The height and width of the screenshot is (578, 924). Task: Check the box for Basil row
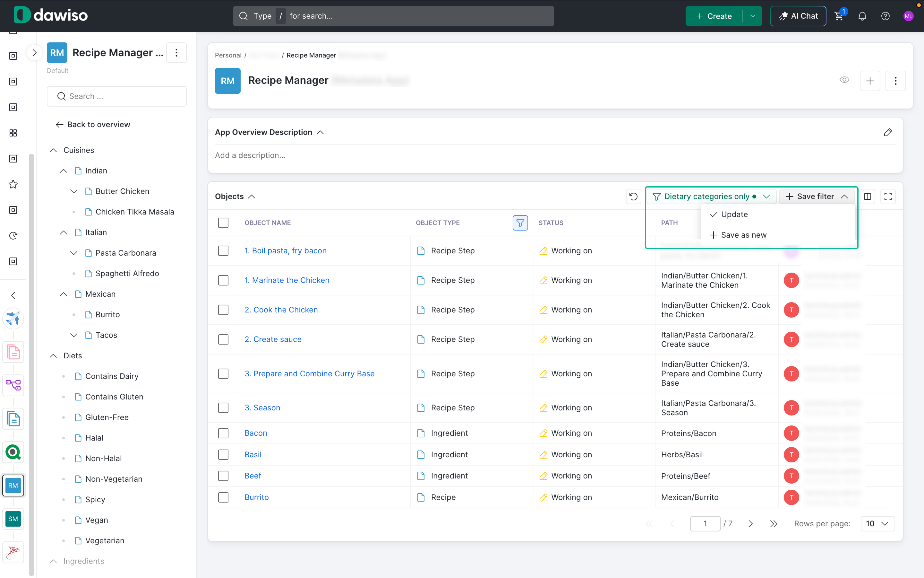click(x=223, y=454)
